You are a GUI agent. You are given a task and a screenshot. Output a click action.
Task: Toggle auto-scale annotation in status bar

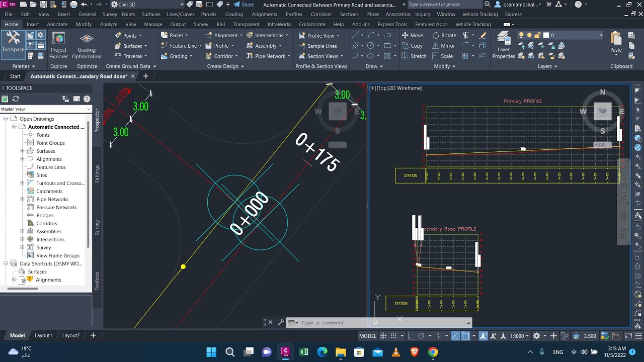[494, 336]
